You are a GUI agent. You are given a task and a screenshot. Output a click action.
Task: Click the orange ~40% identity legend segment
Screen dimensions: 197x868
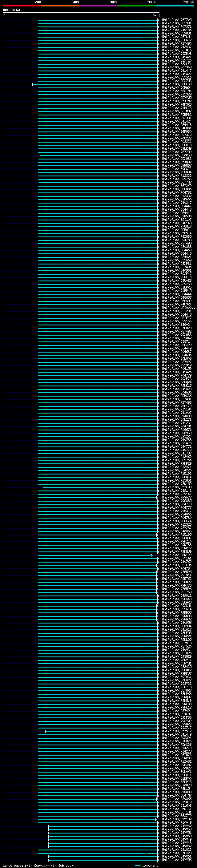[x=60, y=6]
